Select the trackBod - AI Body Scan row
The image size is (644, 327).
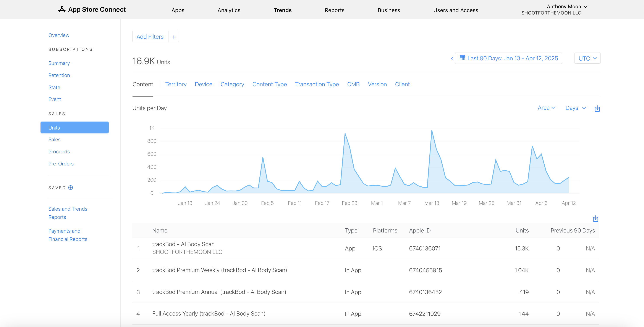pyautogui.click(x=366, y=248)
